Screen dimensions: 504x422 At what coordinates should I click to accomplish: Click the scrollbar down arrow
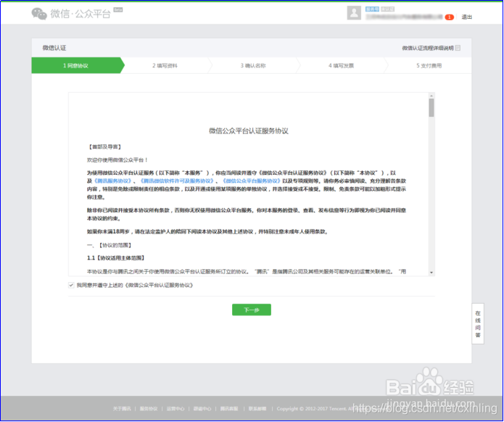pyautogui.click(x=431, y=273)
